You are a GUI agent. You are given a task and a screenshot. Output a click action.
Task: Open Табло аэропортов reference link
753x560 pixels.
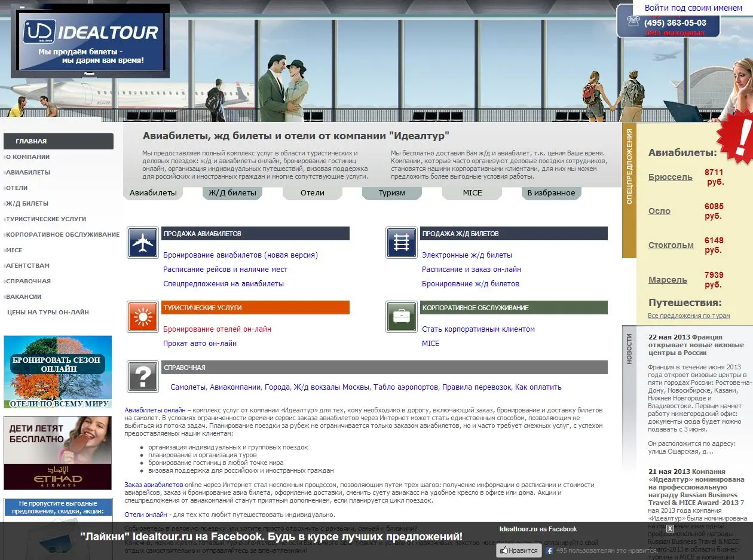[x=405, y=387]
